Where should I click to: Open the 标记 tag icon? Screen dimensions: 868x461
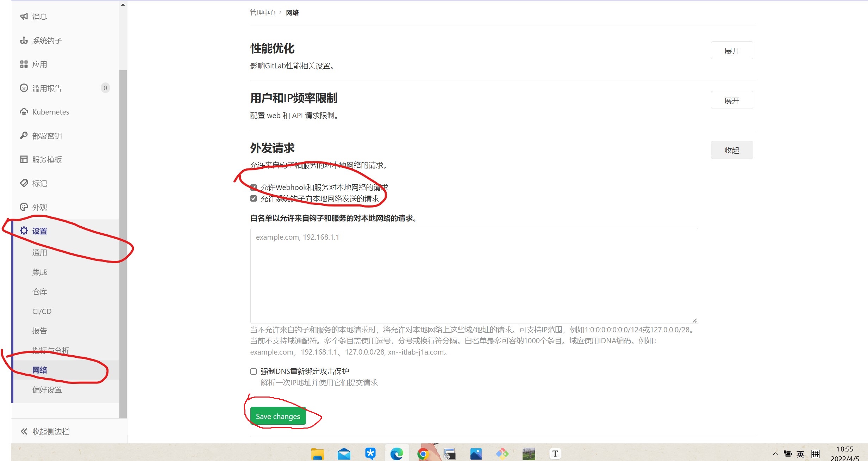(24, 183)
